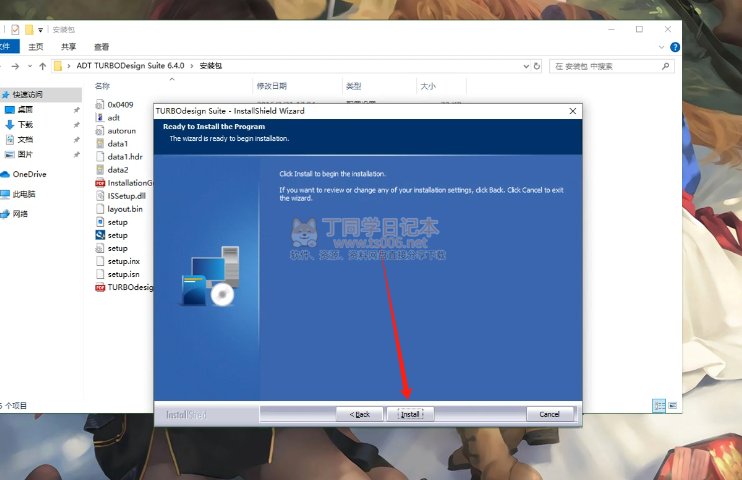Screen dimensions: 742x480
Task: Select the ISSetup.dll file
Action: pyautogui.click(x=126, y=196)
